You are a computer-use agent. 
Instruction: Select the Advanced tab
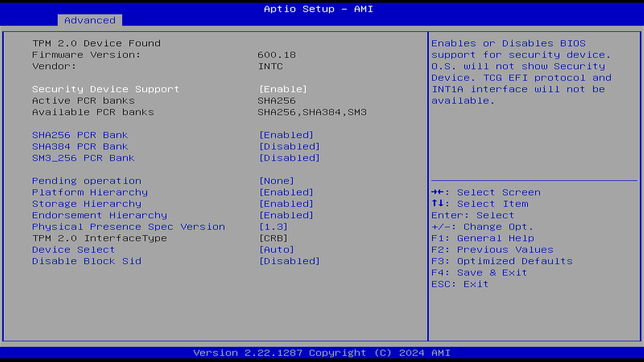(90, 20)
